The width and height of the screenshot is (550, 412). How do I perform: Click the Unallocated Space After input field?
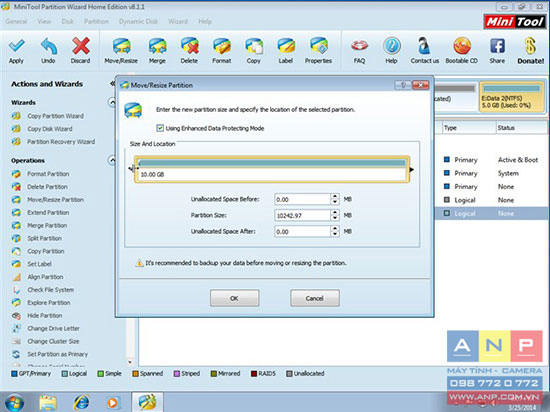coord(302,231)
